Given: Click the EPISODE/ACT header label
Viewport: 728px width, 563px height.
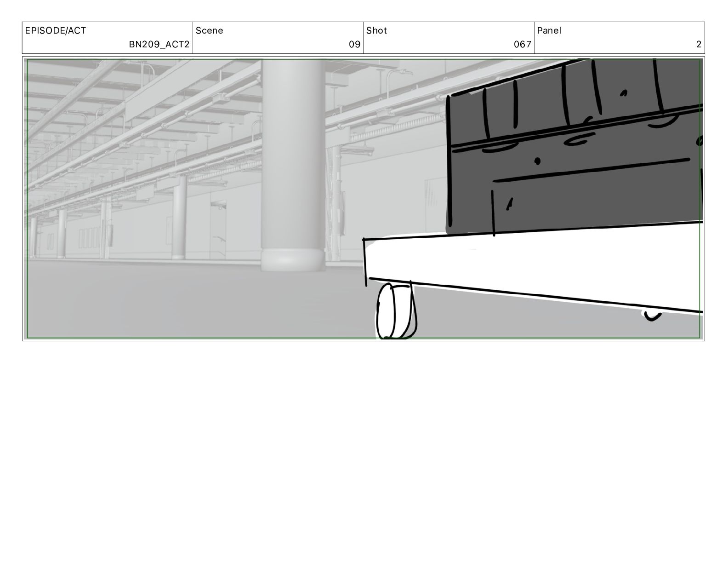Looking at the screenshot, I should (x=55, y=31).
